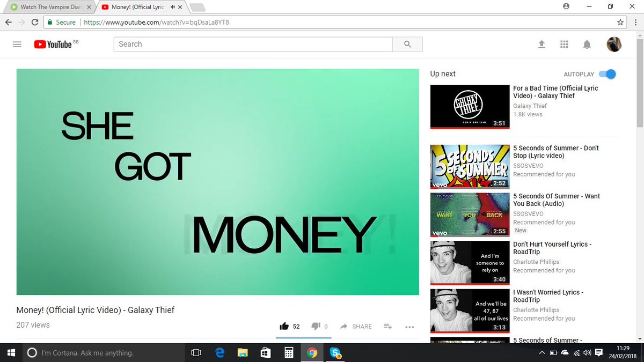Show hidden icons in system tray
The height and width of the screenshot is (362, 644).
[x=542, y=352]
